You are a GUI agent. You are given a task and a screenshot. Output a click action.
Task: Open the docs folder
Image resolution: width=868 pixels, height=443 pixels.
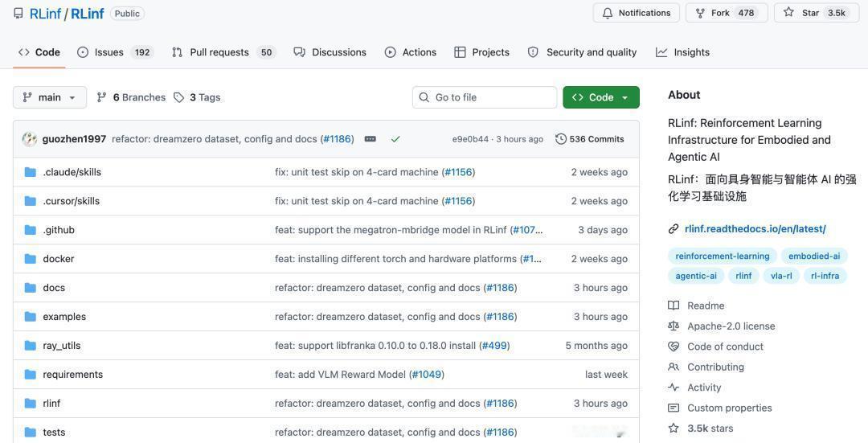[x=54, y=287]
